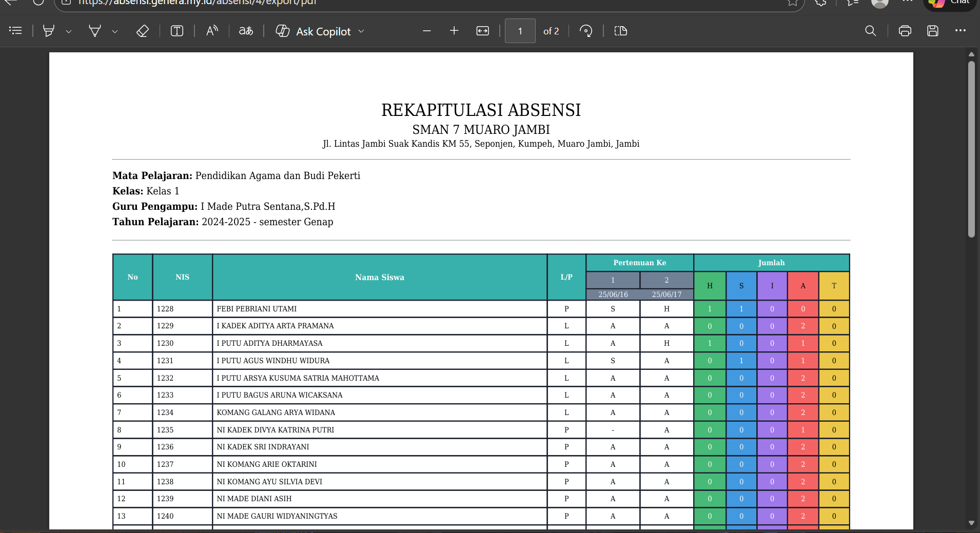Click Ask Copilot button
The width and height of the screenshot is (980, 533).
(x=313, y=31)
